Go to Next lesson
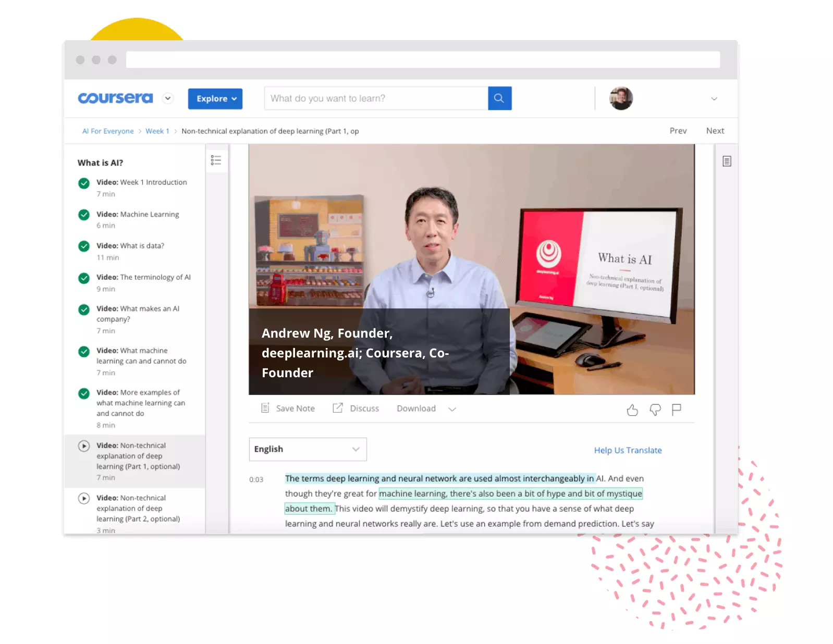Viewport: 833px width, 644px height. [x=715, y=131]
